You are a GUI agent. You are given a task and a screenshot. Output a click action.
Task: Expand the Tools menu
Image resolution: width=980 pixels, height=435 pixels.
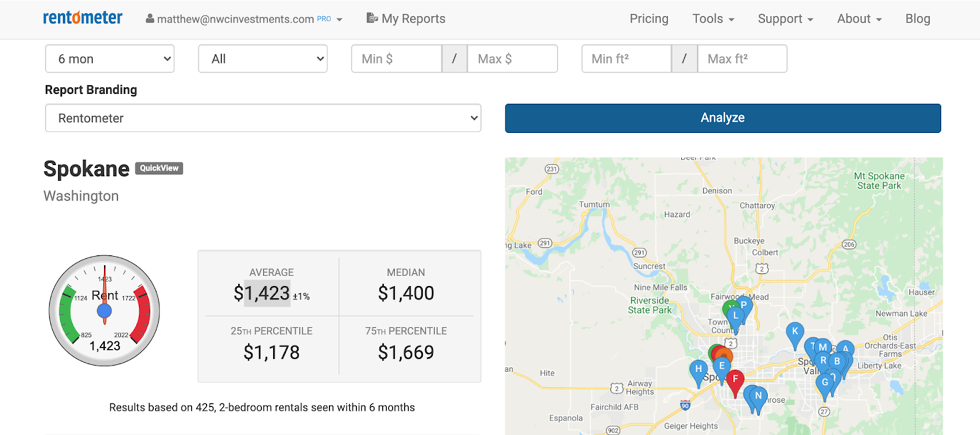pos(713,19)
